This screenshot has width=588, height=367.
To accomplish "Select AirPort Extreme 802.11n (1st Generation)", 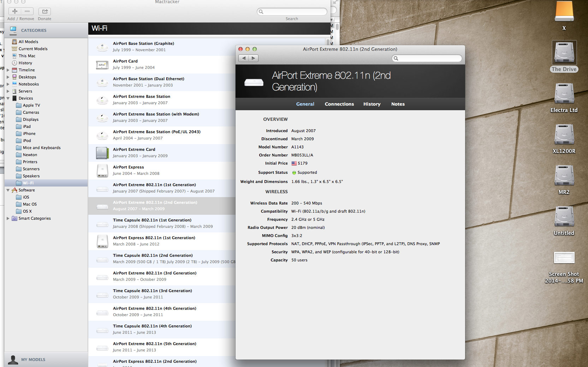I will 162,188.
